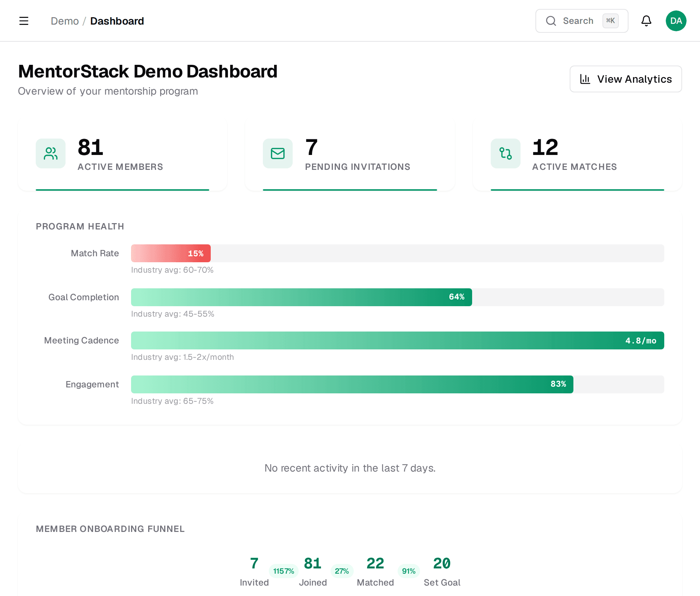Click 'Industry avg: 65-75%' text
The height and width of the screenshot is (596, 700).
click(172, 401)
